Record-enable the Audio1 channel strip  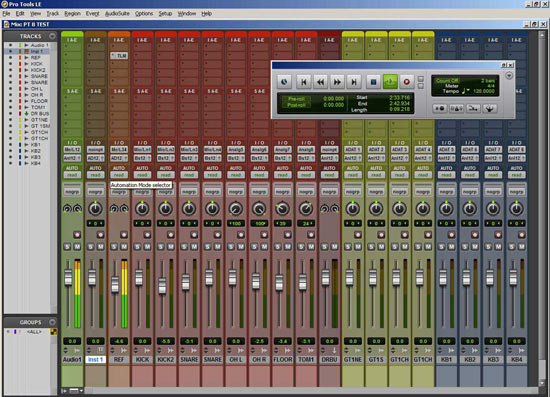tap(77, 235)
